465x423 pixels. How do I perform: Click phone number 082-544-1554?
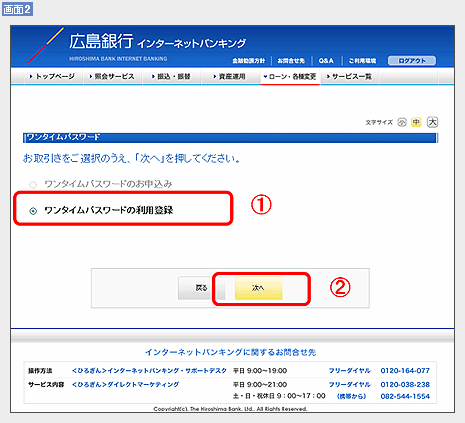pos(405,396)
